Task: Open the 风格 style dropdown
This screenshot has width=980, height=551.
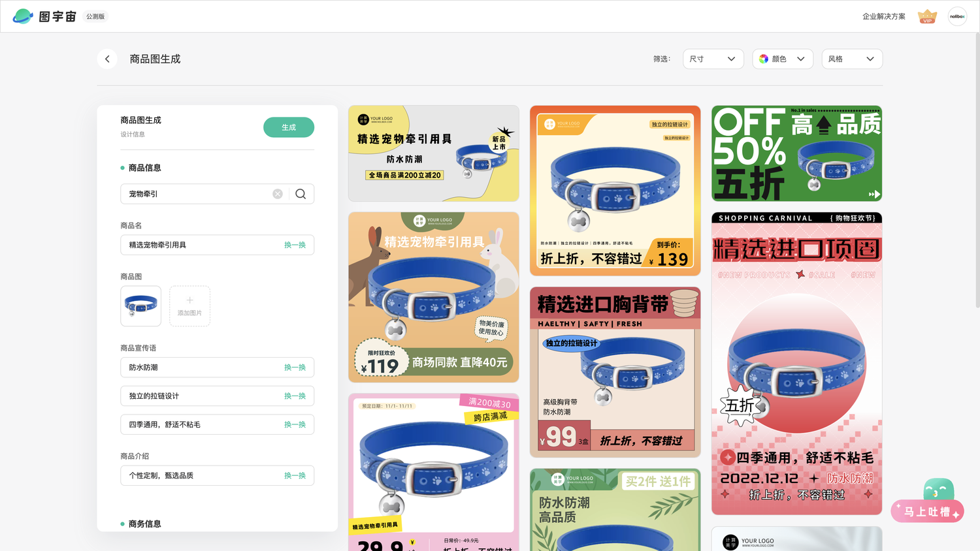Action: tap(852, 59)
